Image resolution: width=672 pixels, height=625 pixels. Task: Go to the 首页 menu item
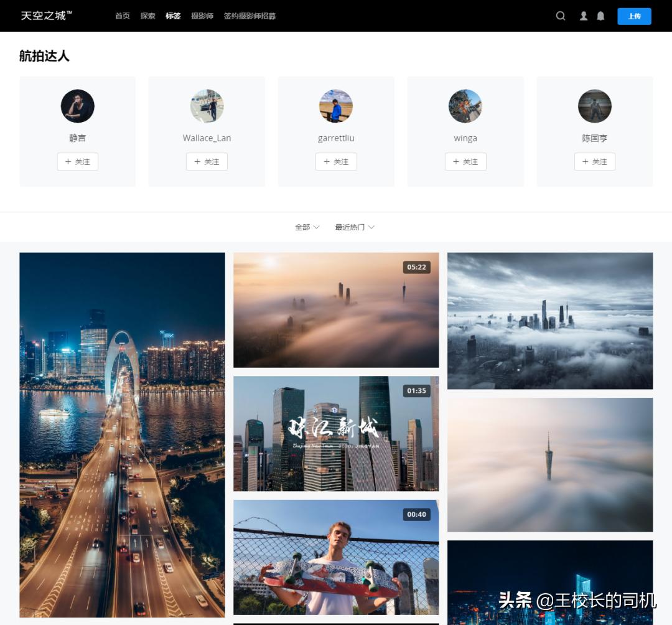tap(122, 16)
